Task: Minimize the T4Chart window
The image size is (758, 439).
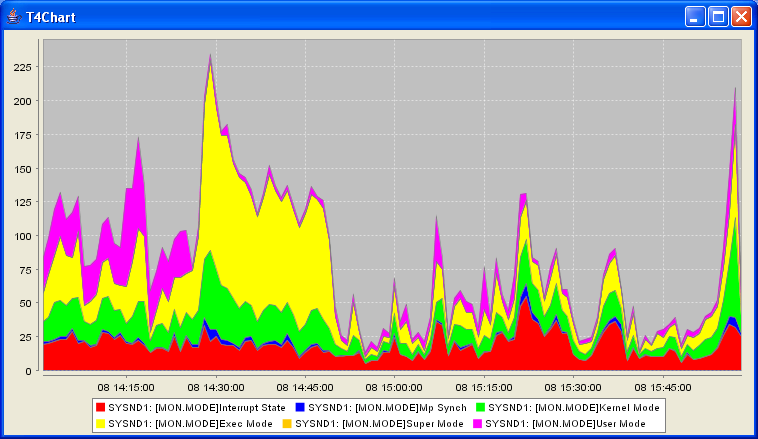Action: (x=695, y=17)
